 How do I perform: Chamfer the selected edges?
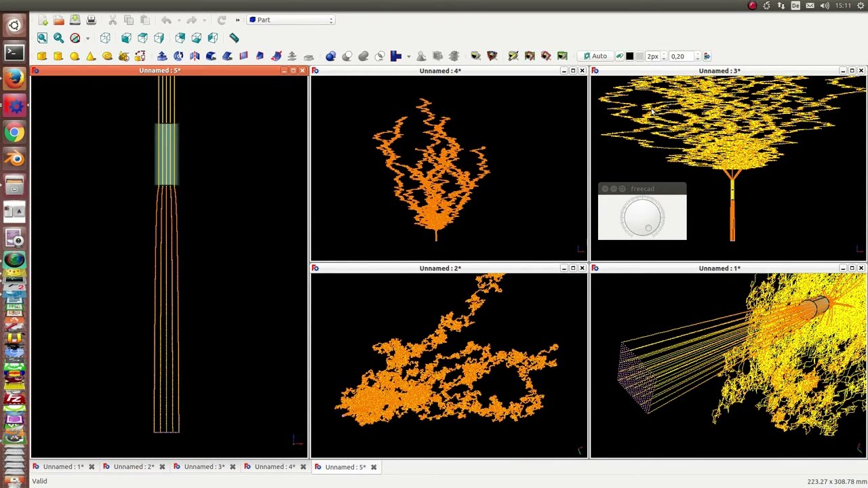click(x=227, y=56)
